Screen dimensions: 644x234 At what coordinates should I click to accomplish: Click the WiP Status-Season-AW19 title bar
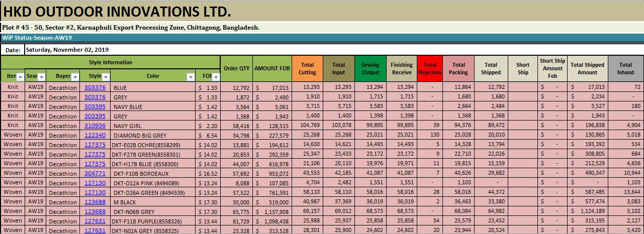pyautogui.click(x=322, y=38)
